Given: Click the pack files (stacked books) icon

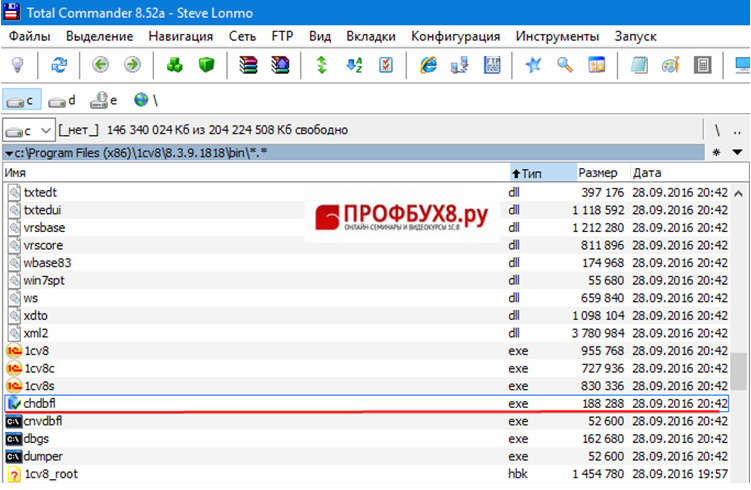Looking at the screenshot, I should (249, 65).
